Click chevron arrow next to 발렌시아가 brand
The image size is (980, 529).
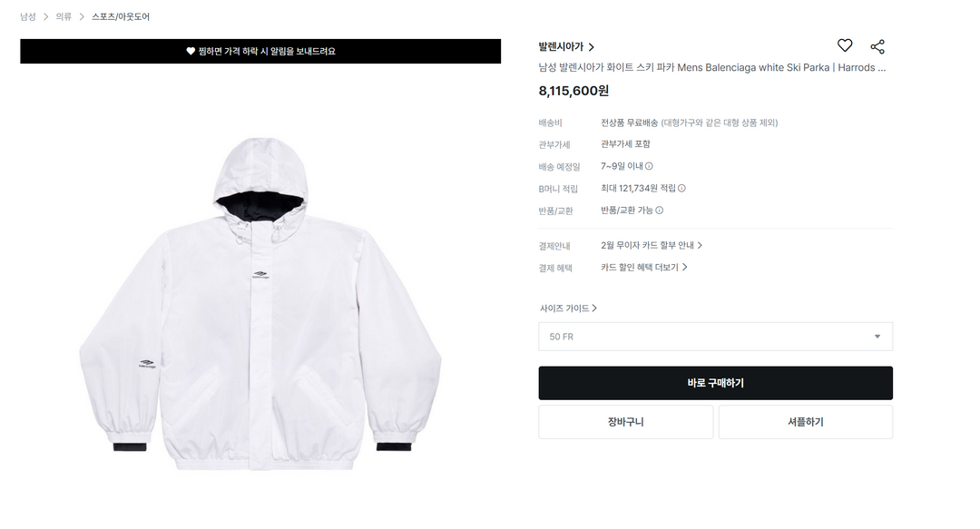pyautogui.click(x=592, y=47)
